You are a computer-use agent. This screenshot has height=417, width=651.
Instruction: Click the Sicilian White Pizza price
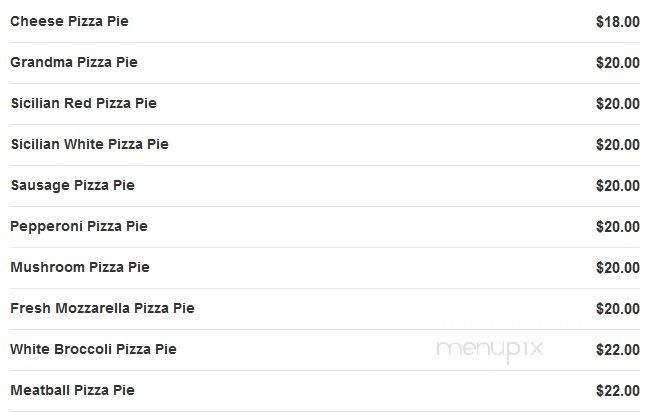[617, 145]
